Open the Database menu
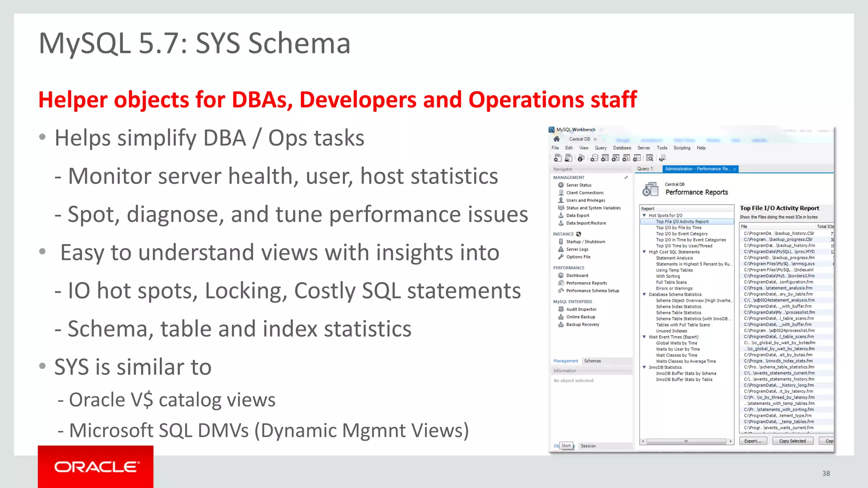The image size is (868, 488). tap(622, 148)
